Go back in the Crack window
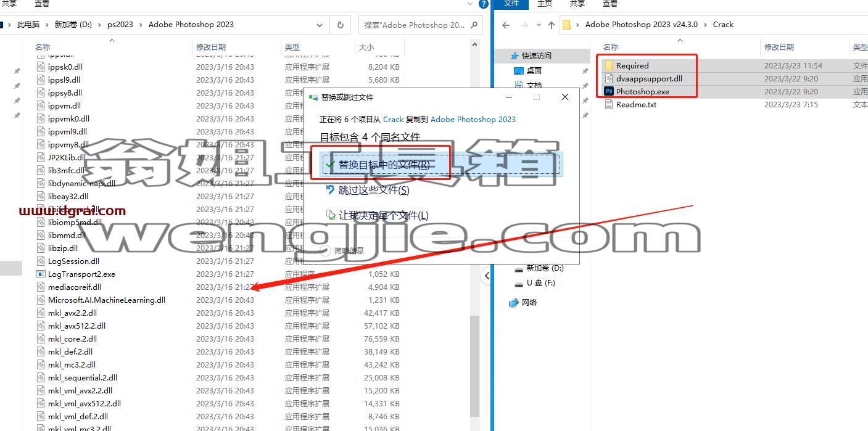The height and width of the screenshot is (431, 868). coord(506,25)
